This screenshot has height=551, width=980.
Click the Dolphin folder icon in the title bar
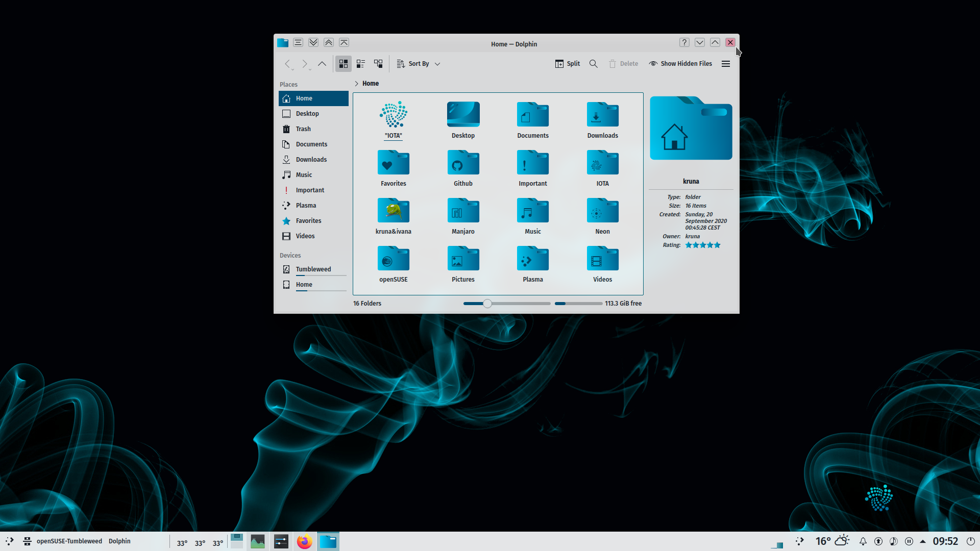[283, 43]
